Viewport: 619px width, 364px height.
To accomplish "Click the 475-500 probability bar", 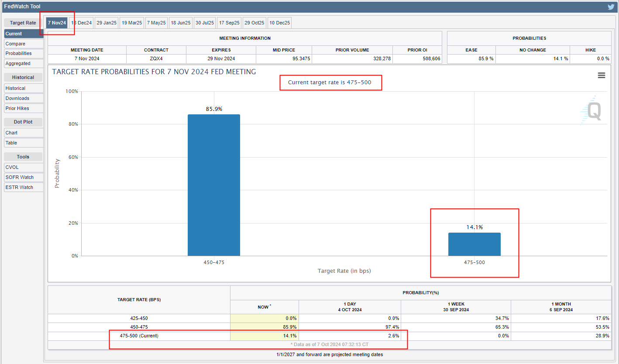I will point(475,244).
